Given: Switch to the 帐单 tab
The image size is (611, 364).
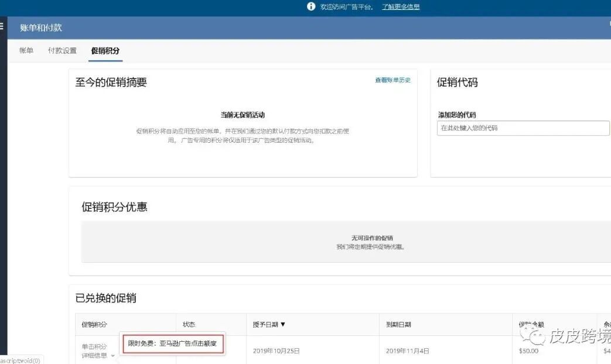Looking at the screenshot, I should pos(25,50).
